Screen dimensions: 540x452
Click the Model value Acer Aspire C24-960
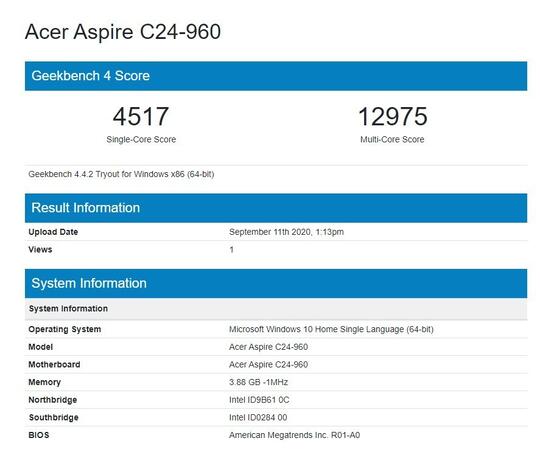(x=269, y=347)
